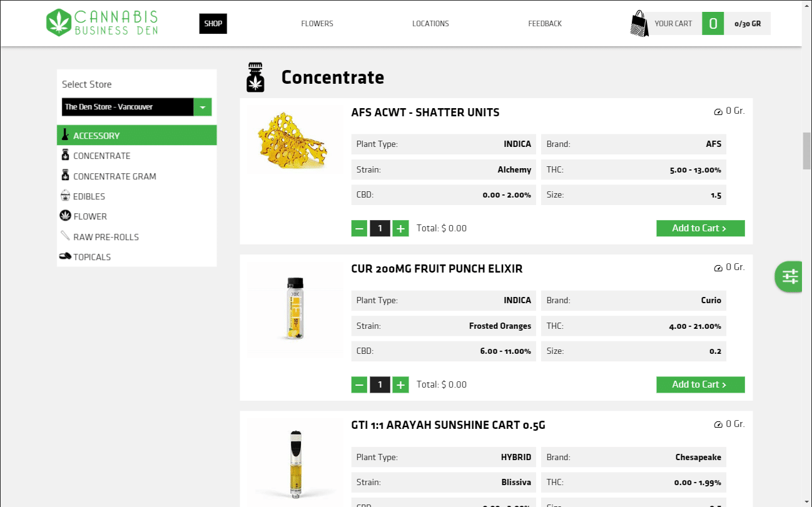The height and width of the screenshot is (507, 812).
Task: Open the Concentrate category via its bottle icon
Action: (65, 155)
